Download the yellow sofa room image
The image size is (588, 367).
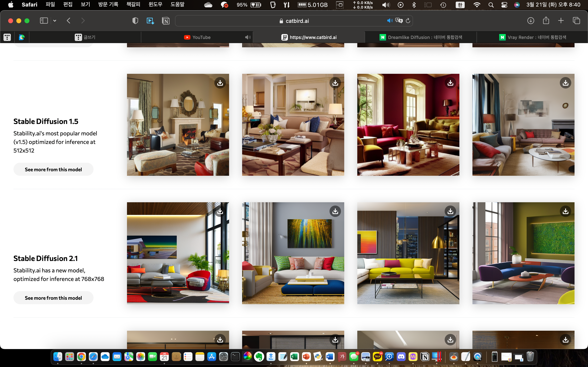[x=450, y=211]
